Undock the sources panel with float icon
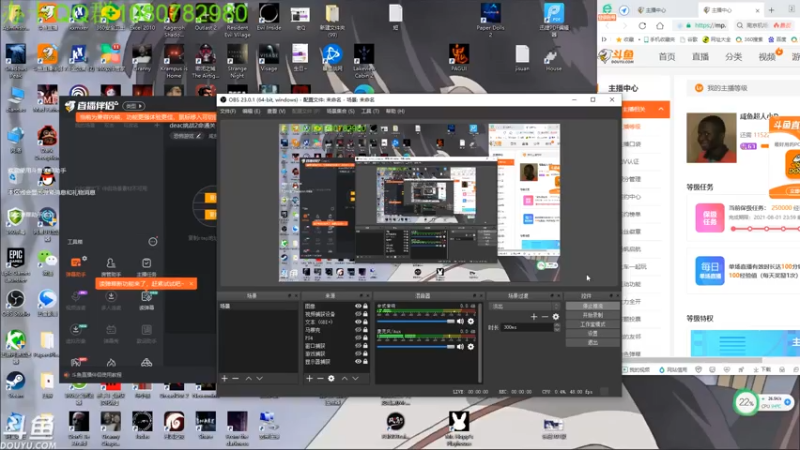The image size is (800, 450). (361, 296)
